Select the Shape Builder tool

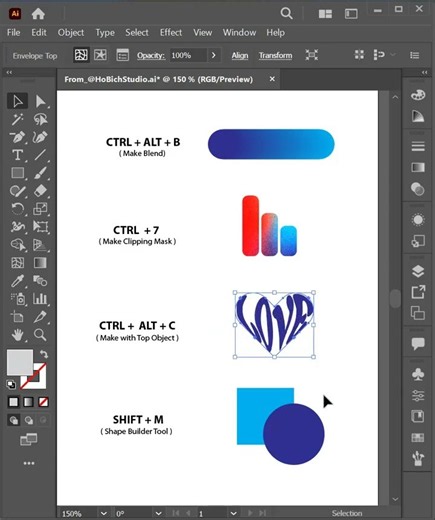point(17,245)
